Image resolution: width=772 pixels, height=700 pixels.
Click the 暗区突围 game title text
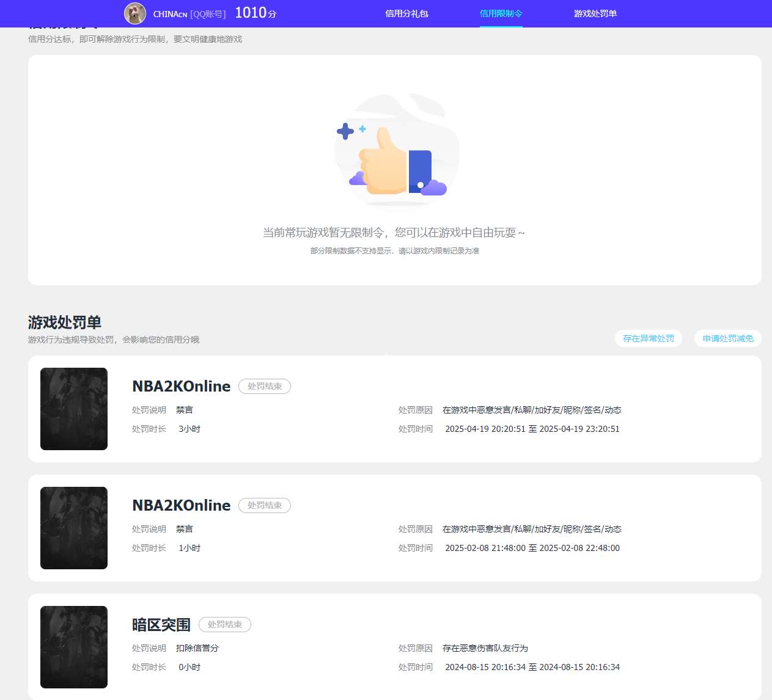click(161, 624)
